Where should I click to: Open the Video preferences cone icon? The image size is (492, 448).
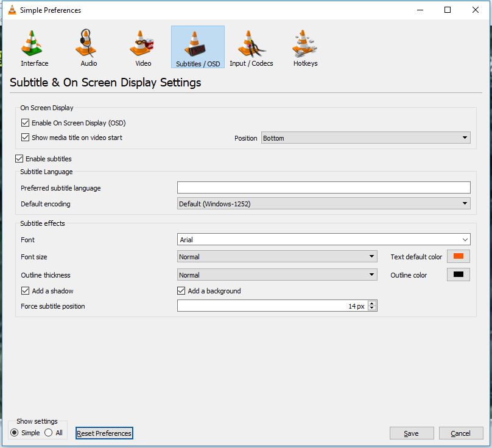[141, 43]
